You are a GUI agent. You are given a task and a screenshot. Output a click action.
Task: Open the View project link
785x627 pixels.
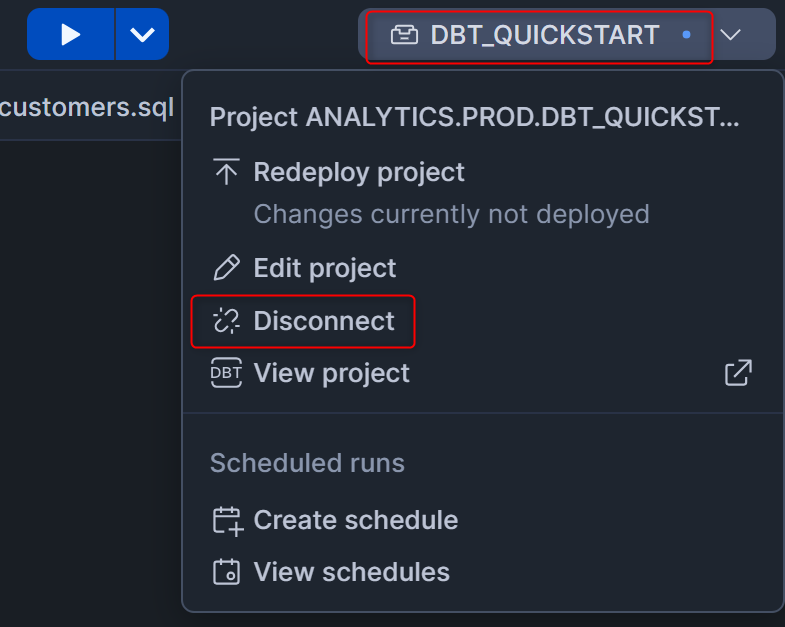[332, 373]
